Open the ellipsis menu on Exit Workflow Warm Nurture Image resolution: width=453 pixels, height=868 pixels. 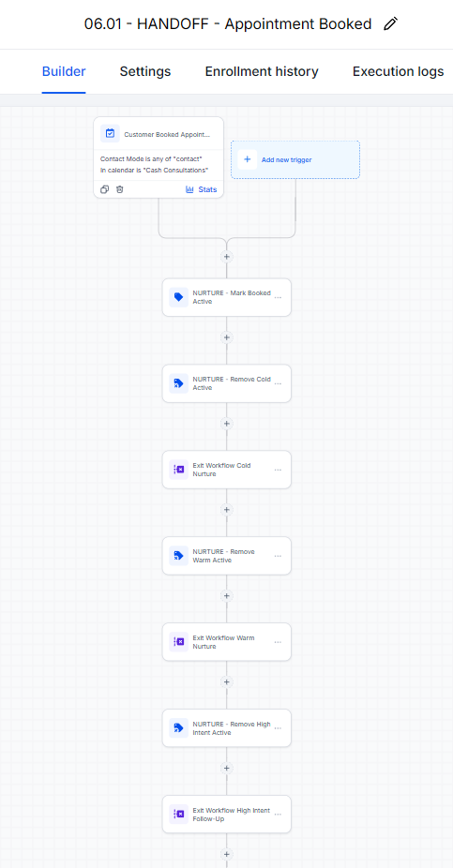[x=278, y=642]
